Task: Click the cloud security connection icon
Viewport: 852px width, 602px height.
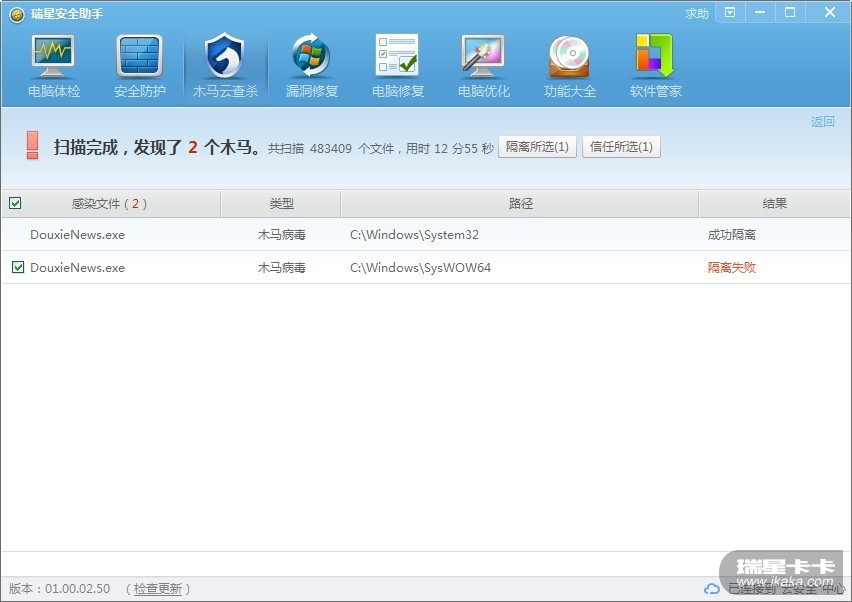Action: point(712,589)
